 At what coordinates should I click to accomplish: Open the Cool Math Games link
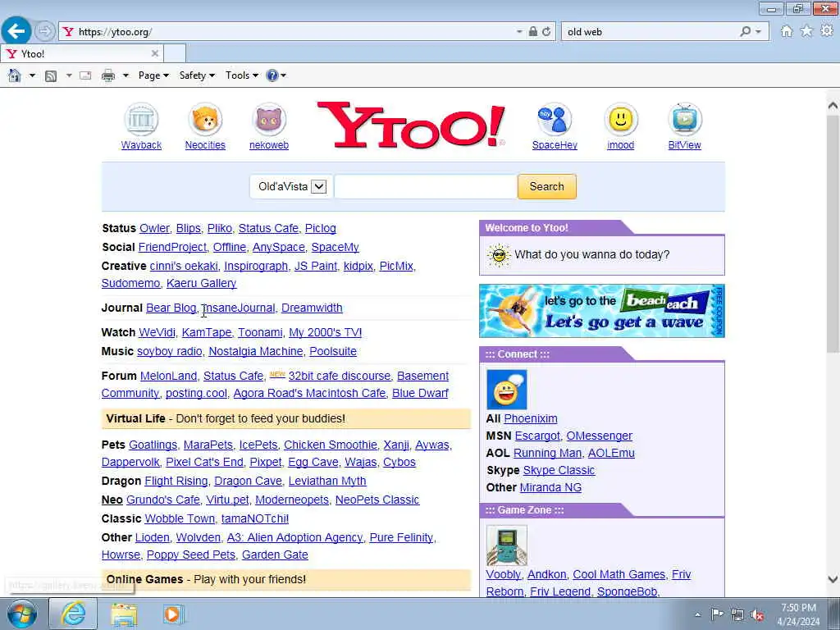[619, 574]
